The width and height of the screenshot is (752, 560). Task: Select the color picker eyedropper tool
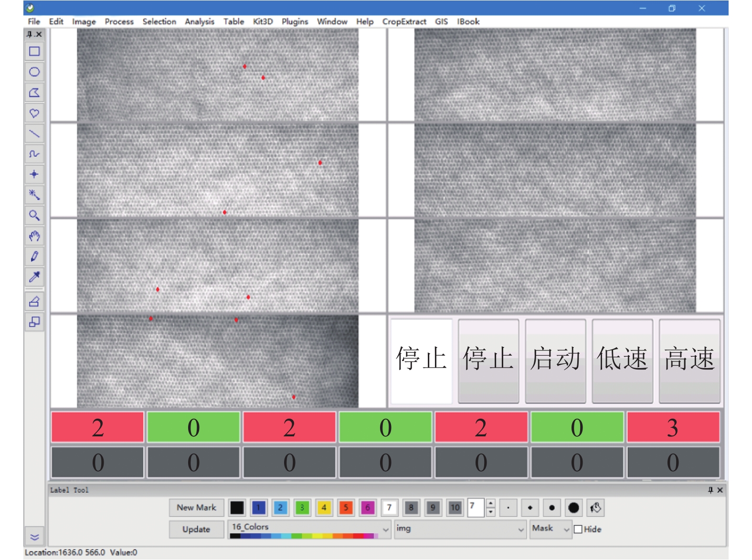tap(34, 277)
